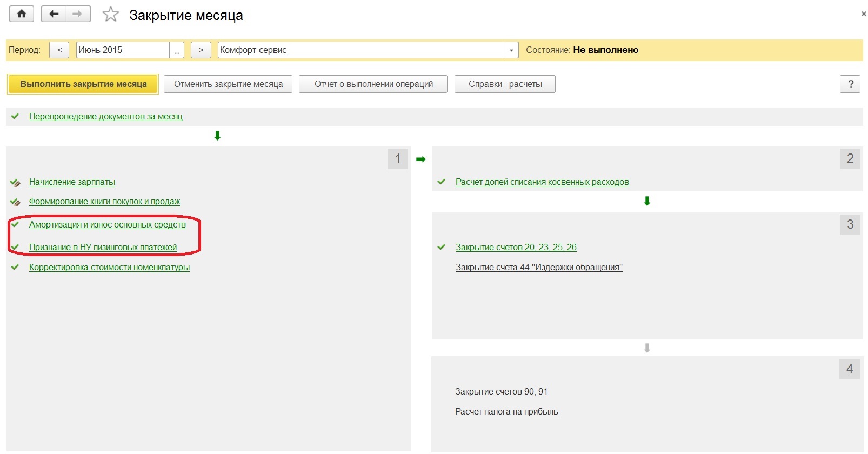The image size is (868, 454).
Task: Open Закрытие счетов 90, 91
Action: (501, 392)
